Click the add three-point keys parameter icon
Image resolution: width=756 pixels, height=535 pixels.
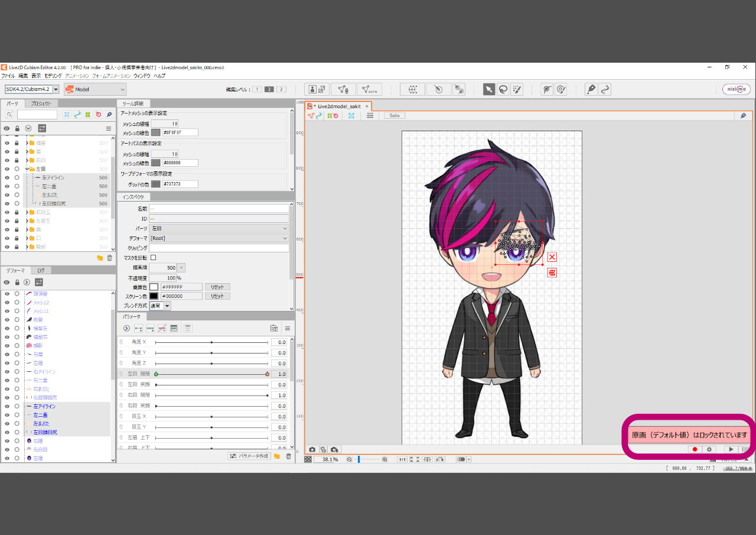tap(150, 328)
